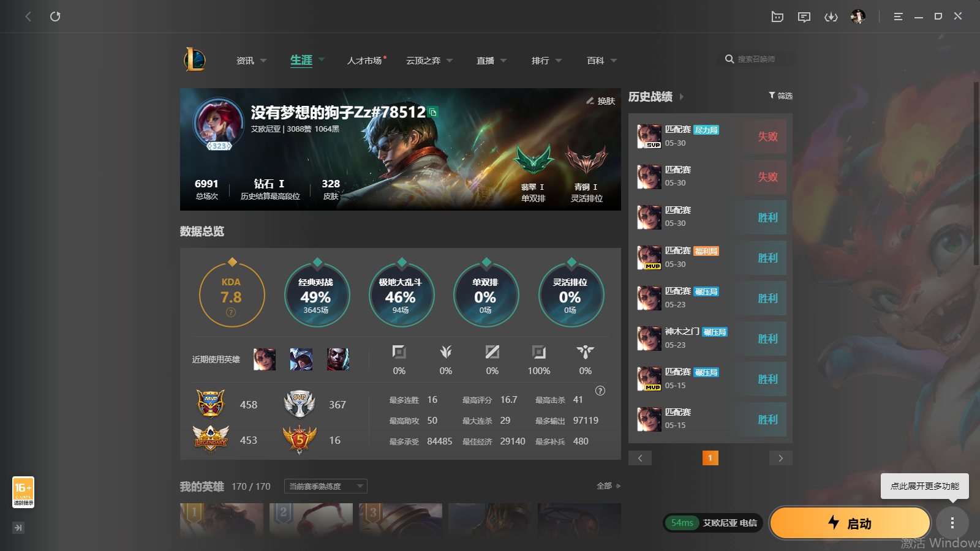Open the 05-30 匹配赛 尽力局 defeat match
The height and width of the screenshot is (551, 980).
(x=710, y=137)
